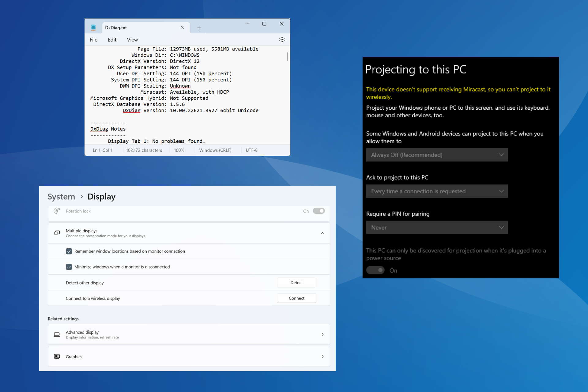Click the Ask to project to this PC label

pos(397,177)
